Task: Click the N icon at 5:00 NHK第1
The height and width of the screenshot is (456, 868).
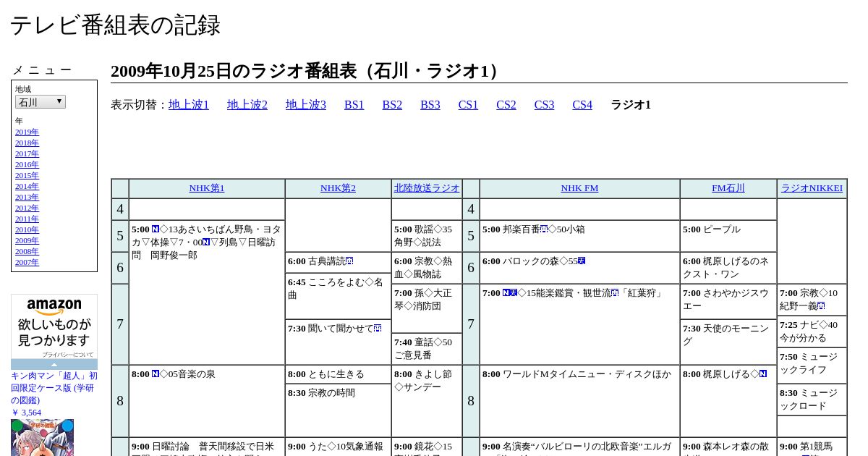Action: pos(156,229)
